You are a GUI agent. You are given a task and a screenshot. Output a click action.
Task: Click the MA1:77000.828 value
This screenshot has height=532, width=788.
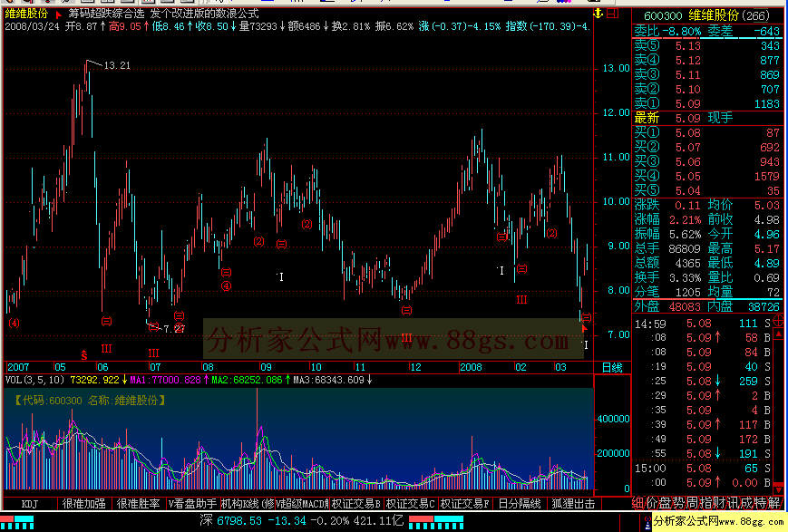point(165,381)
